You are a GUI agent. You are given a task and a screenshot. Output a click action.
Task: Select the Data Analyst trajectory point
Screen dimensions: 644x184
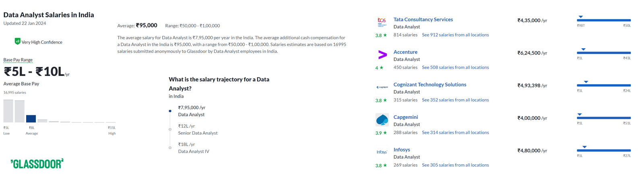tap(170, 111)
